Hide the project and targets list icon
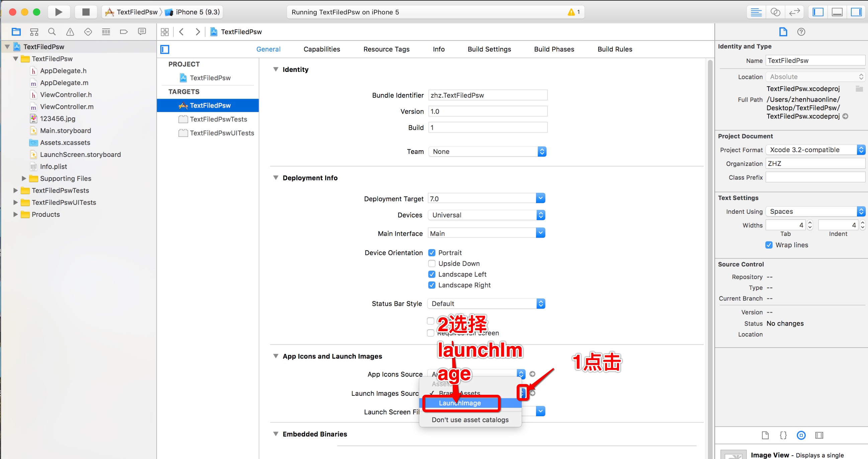868x459 pixels. [165, 50]
